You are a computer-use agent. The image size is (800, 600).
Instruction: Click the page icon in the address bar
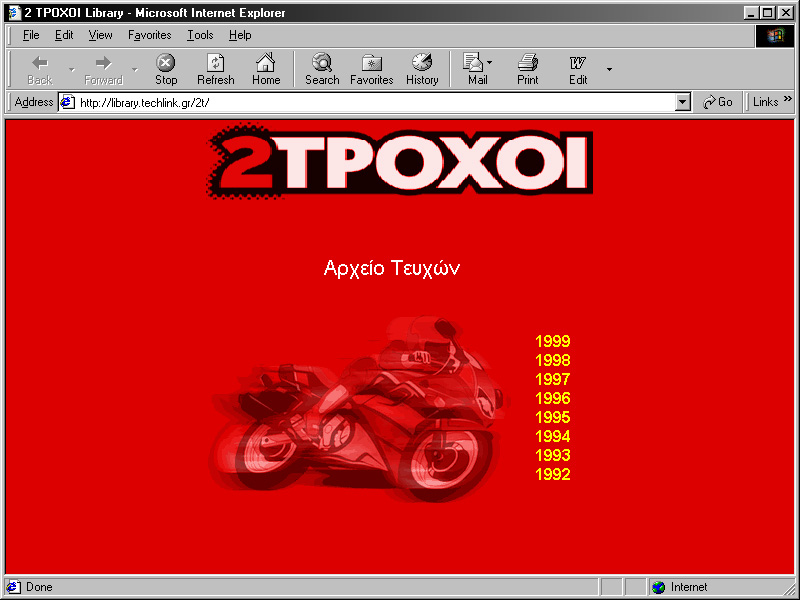pyautogui.click(x=67, y=103)
